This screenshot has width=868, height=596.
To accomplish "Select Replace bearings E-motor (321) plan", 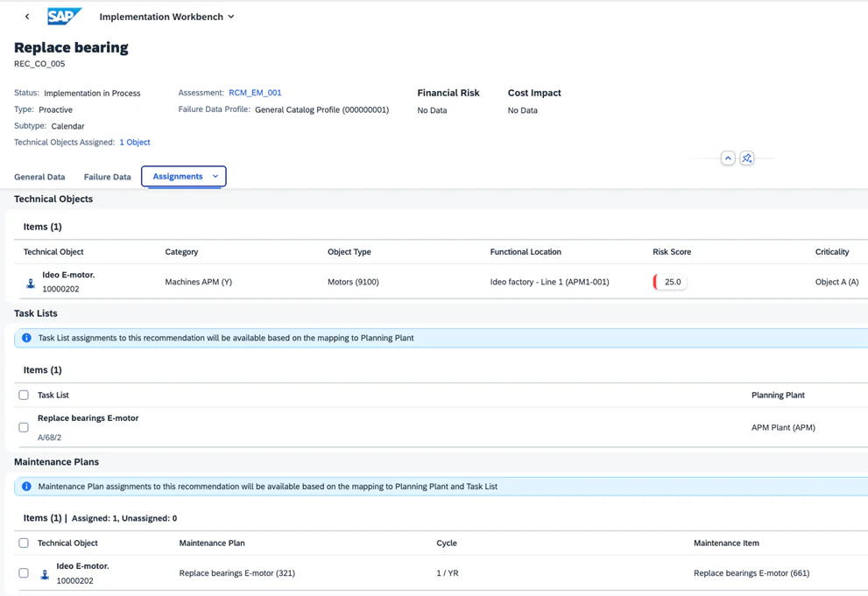I will coord(237,573).
